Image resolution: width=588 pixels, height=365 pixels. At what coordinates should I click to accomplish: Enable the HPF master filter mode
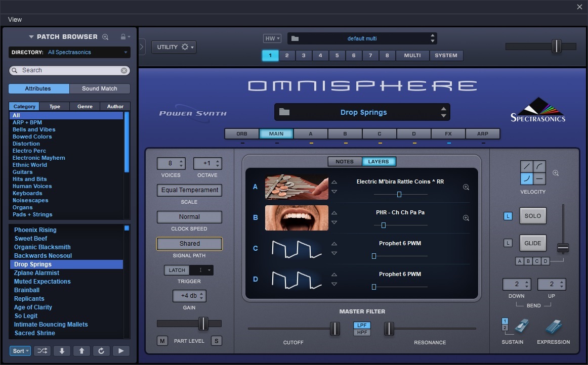[x=361, y=333]
